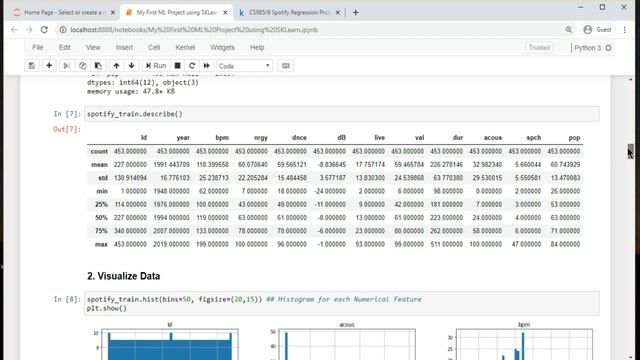Interrupt the kernel with stop icon
Image resolution: width=640 pixels, height=360 pixels.
tap(177, 66)
